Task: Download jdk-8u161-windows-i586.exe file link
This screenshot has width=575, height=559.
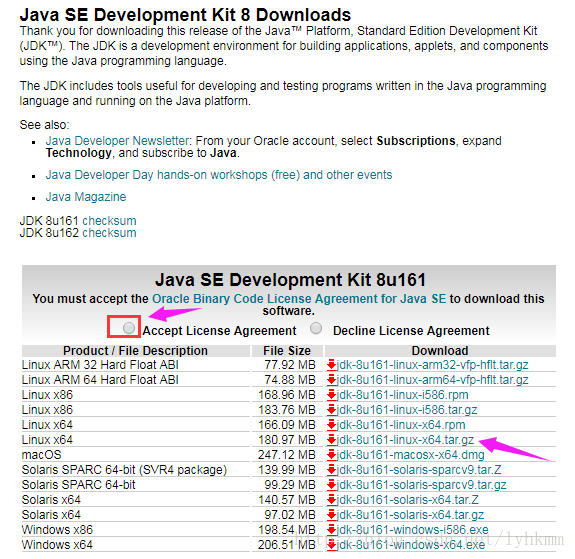Action: click(413, 530)
